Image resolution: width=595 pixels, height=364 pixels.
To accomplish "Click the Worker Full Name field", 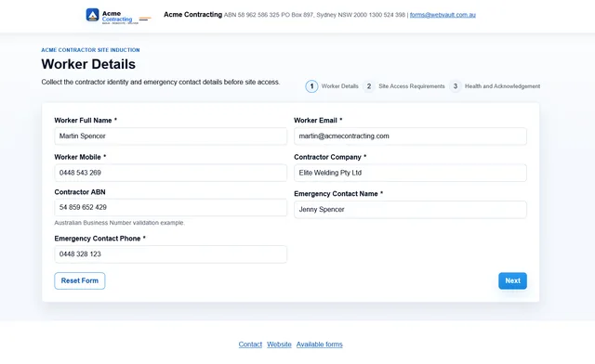I will [x=170, y=136].
